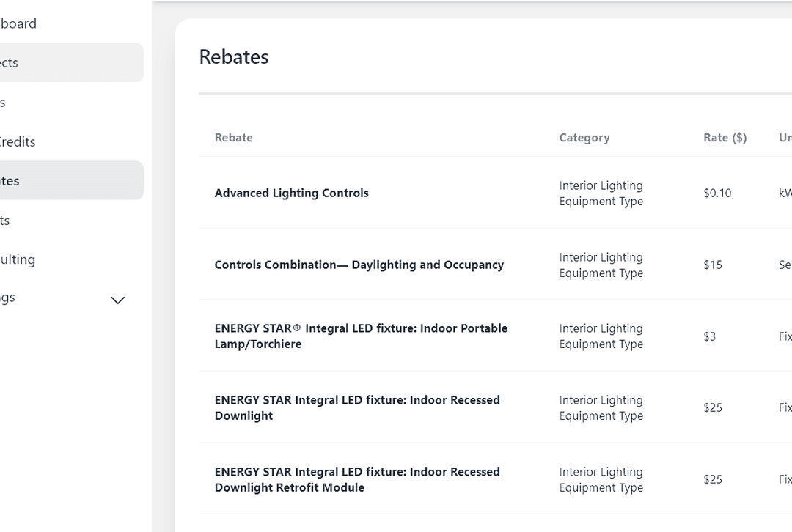This screenshot has height=532, width=792.
Task: Click the Rebates page heading
Action: [x=234, y=57]
